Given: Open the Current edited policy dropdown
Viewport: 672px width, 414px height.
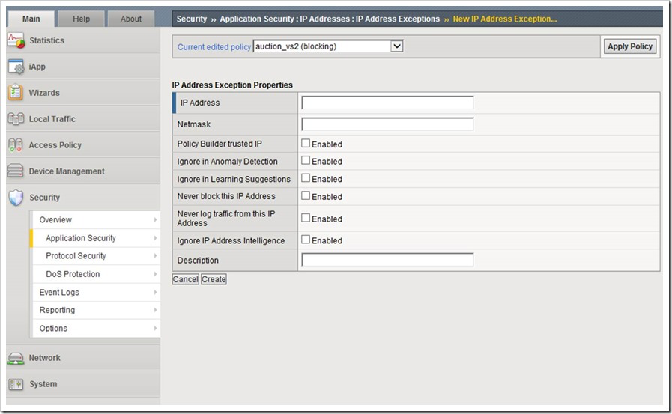Looking at the screenshot, I should 328,46.
